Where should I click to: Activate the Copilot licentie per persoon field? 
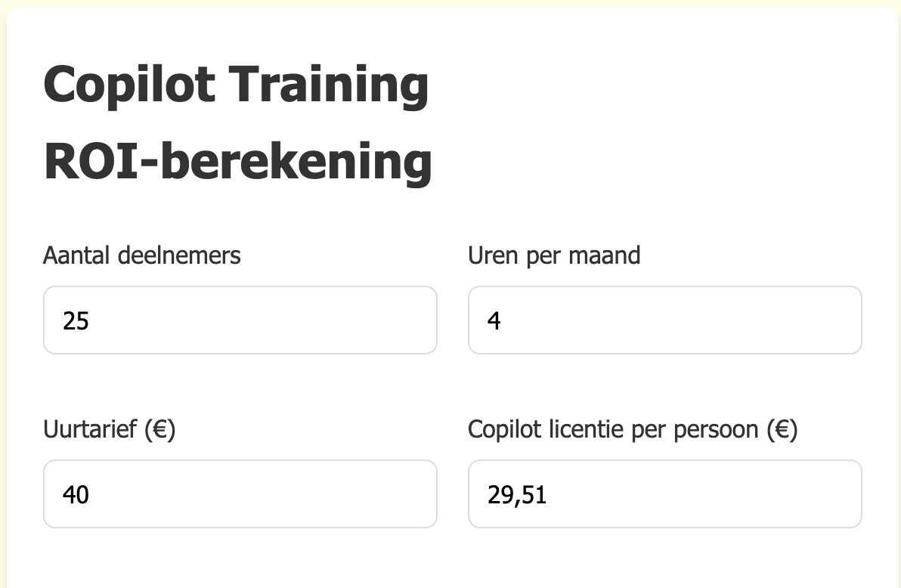pos(664,494)
